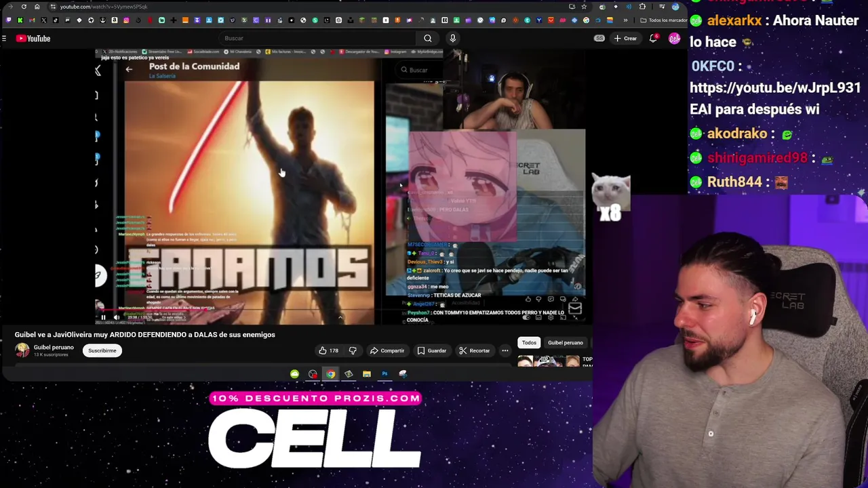
Task: Open the Todos los marcadores folder
Action: point(664,20)
